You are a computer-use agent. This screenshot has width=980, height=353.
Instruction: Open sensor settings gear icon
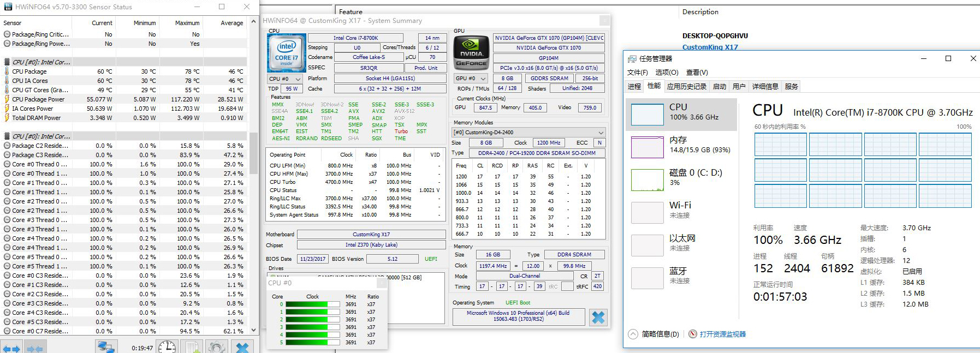216,347
